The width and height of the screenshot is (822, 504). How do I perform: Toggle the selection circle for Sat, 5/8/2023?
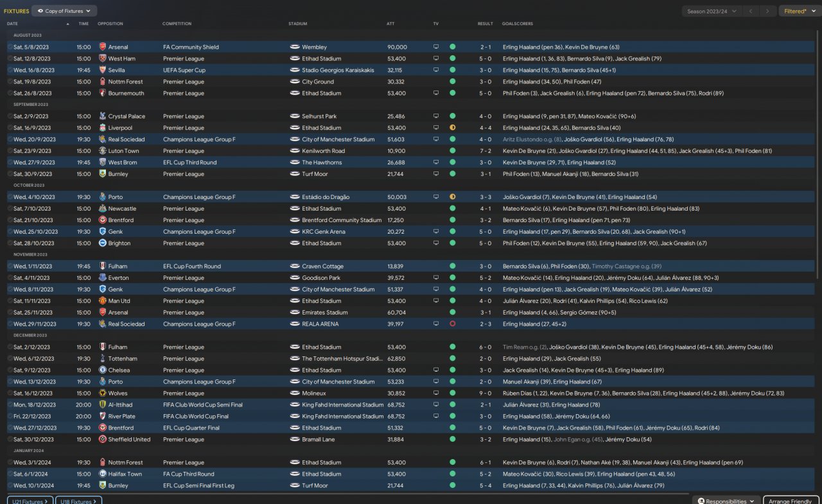click(x=10, y=47)
